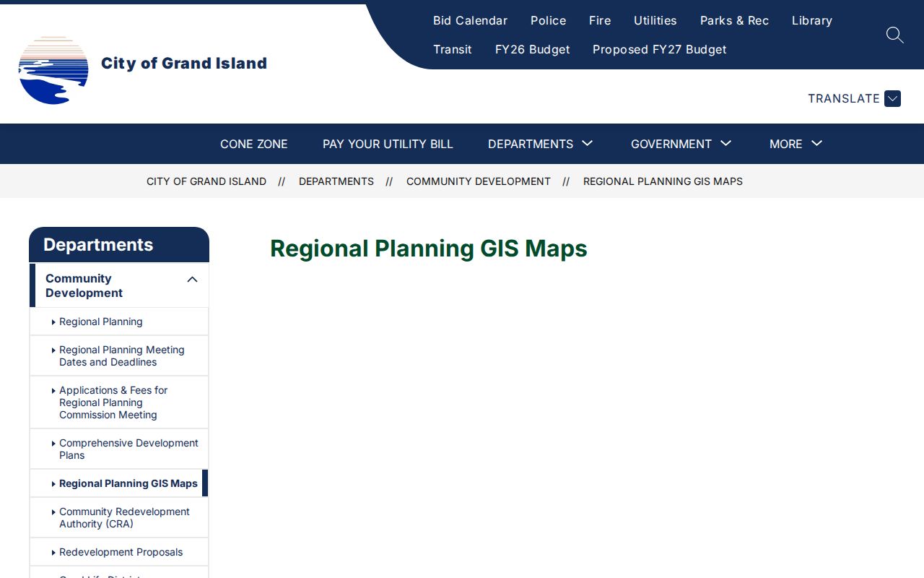The height and width of the screenshot is (578, 924).
Task: Visit the Library link
Action: 812,21
